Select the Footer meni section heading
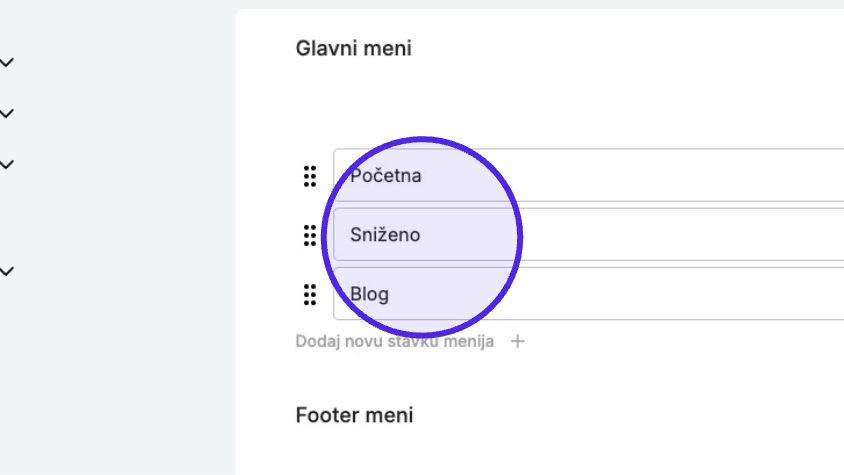Screen dimensions: 844x475 point(354,415)
